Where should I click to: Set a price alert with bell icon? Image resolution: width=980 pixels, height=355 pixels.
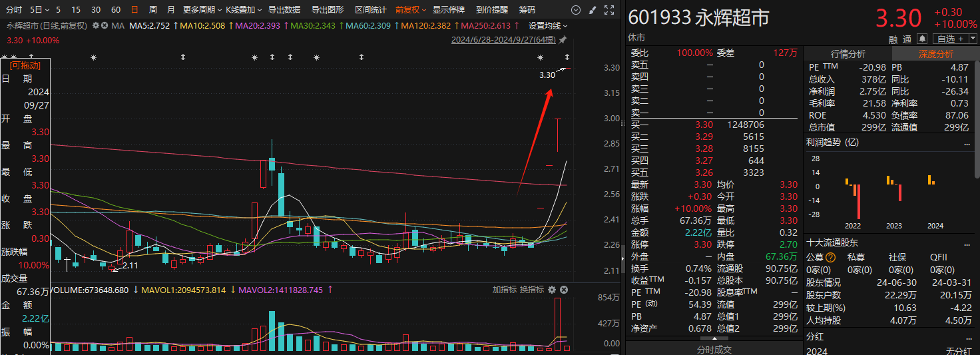click(921, 39)
